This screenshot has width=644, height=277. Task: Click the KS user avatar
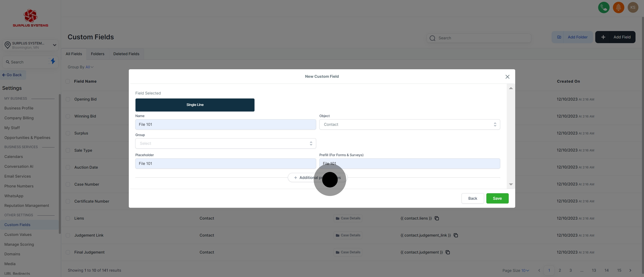click(633, 8)
